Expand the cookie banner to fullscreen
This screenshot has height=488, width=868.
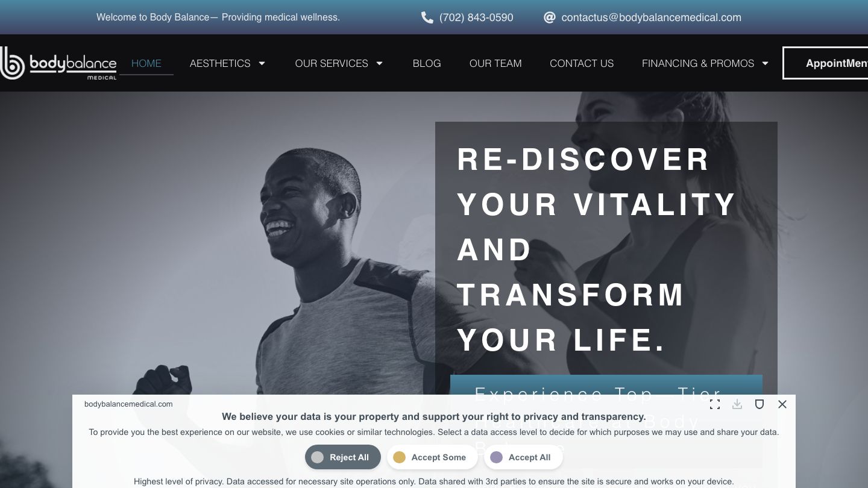tap(715, 404)
